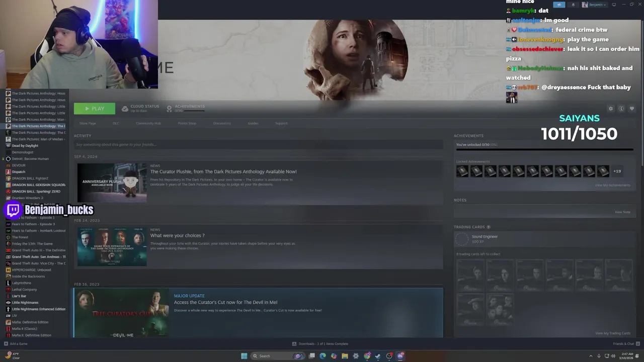The width and height of the screenshot is (644, 362).
Task: Open the Points Shop tab
Action: (187, 123)
